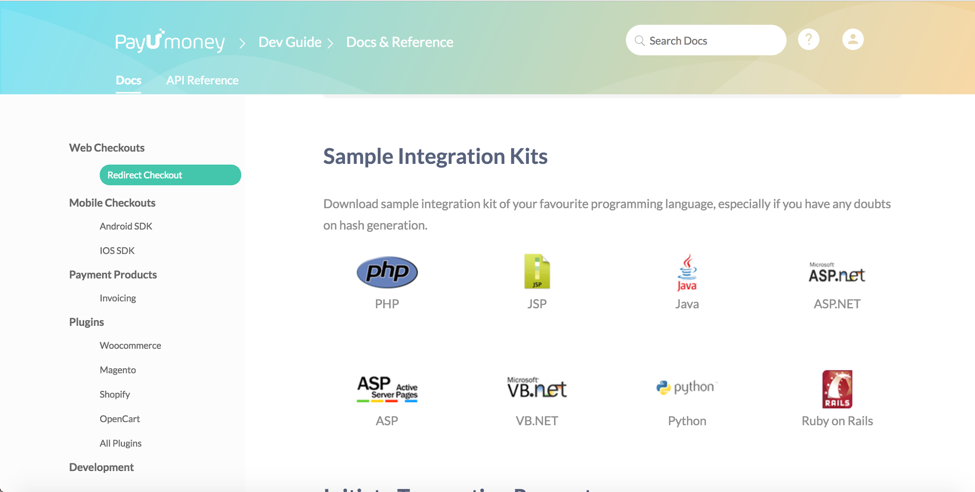This screenshot has width=975, height=492.
Task: Click the magnifier icon in search box
Action: 639,41
